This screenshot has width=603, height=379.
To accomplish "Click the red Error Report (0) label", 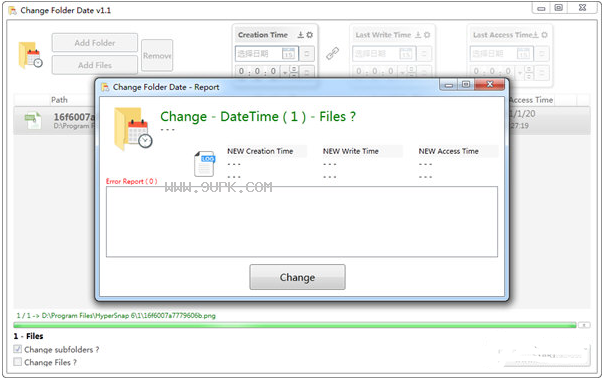I will coord(132,181).
